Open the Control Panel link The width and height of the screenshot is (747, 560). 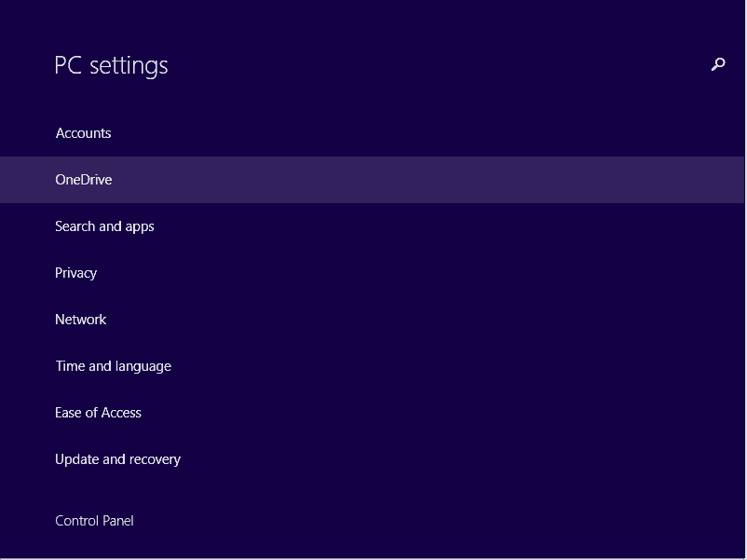[94, 521]
